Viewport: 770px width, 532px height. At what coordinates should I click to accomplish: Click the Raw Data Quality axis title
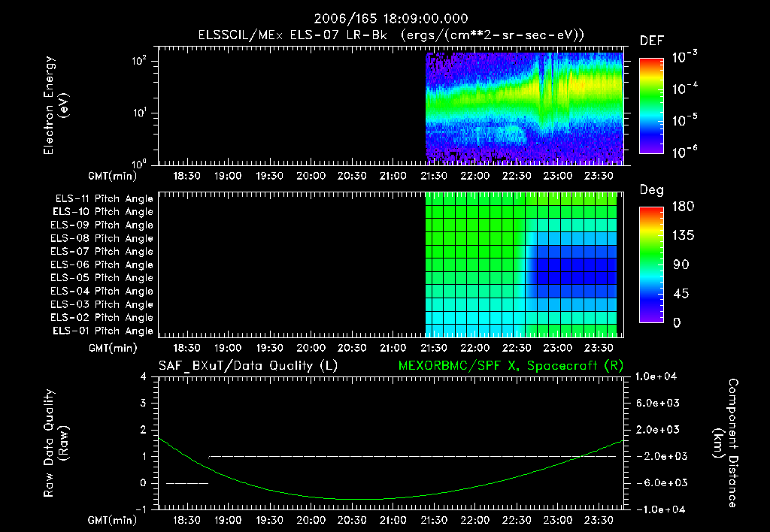(x=56, y=443)
